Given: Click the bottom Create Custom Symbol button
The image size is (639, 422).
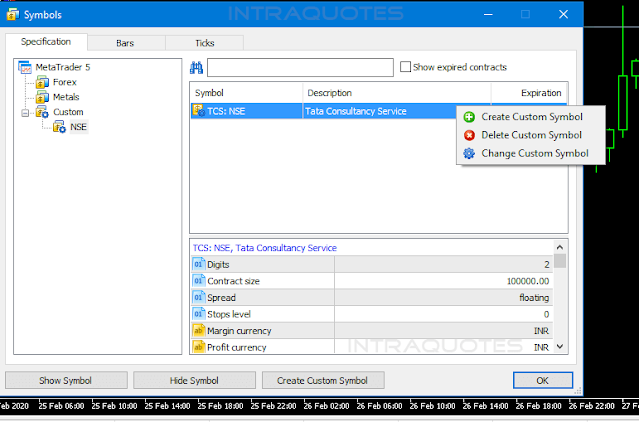Looking at the screenshot, I should [x=323, y=380].
